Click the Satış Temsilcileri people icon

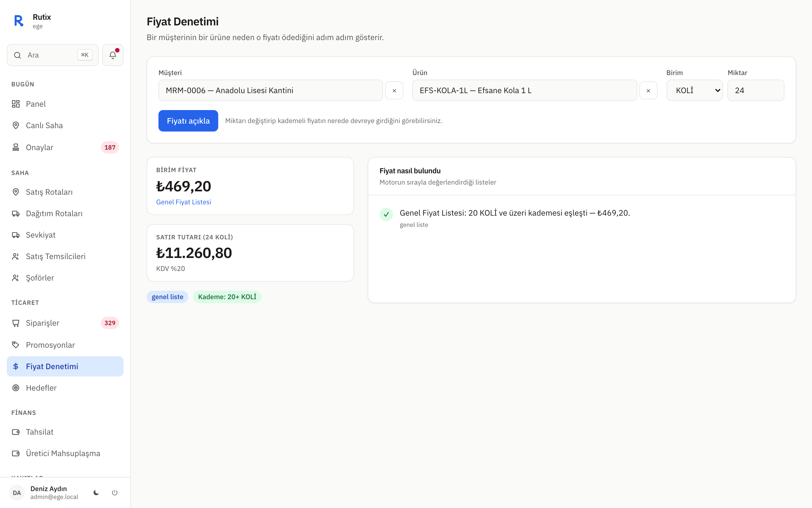16,256
